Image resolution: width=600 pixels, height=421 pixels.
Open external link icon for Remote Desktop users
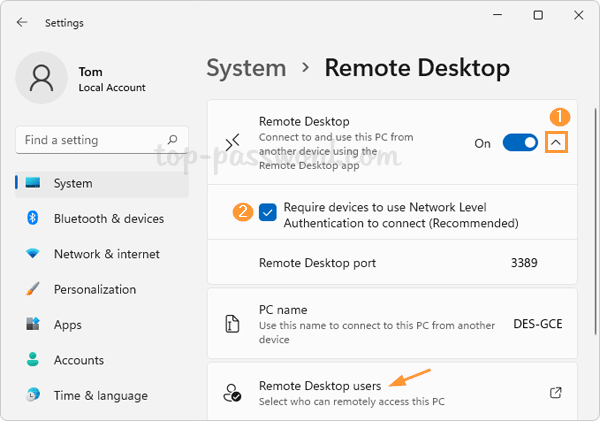556,393
